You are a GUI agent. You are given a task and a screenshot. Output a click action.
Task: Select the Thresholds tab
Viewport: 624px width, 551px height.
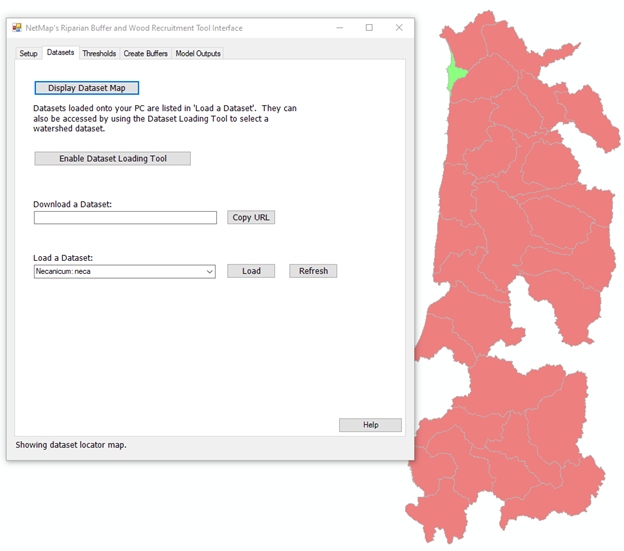coord(99,53)
